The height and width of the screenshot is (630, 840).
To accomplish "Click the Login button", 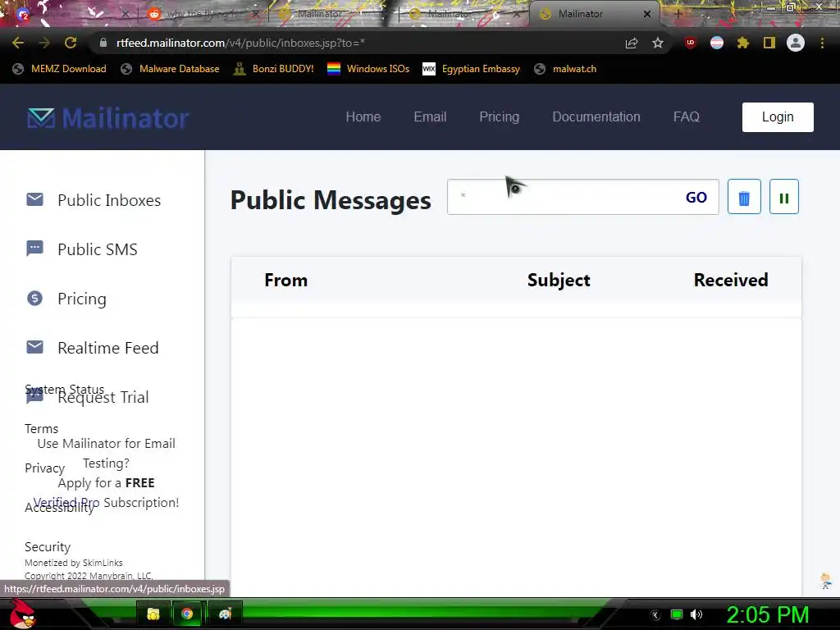I will [x=778, y=116].
